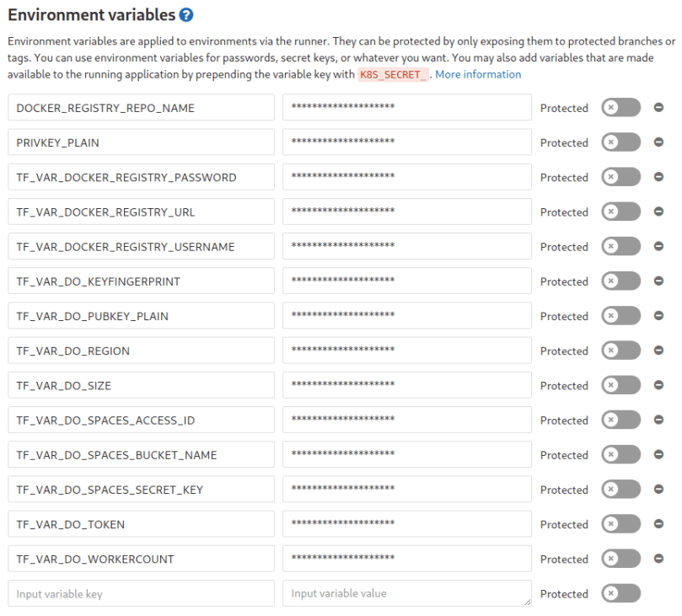Remove the TF_VAR_DO_SPACES_ACCESS_ID variable row
This screenshot has height=616, width=682.
658,420
